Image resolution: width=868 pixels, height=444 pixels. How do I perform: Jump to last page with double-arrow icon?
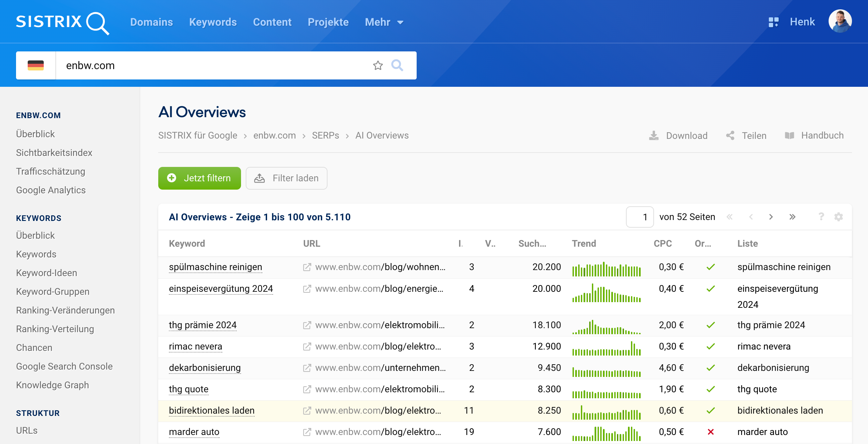793,217
